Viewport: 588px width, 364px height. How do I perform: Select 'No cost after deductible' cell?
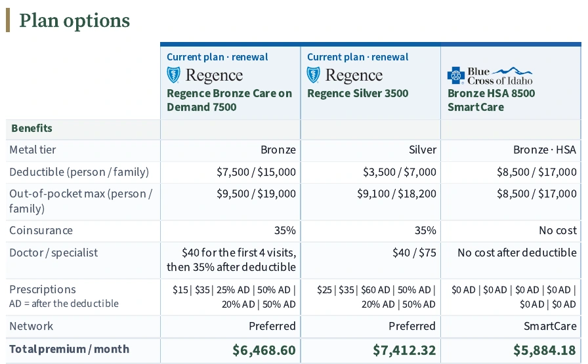[516, 253]
